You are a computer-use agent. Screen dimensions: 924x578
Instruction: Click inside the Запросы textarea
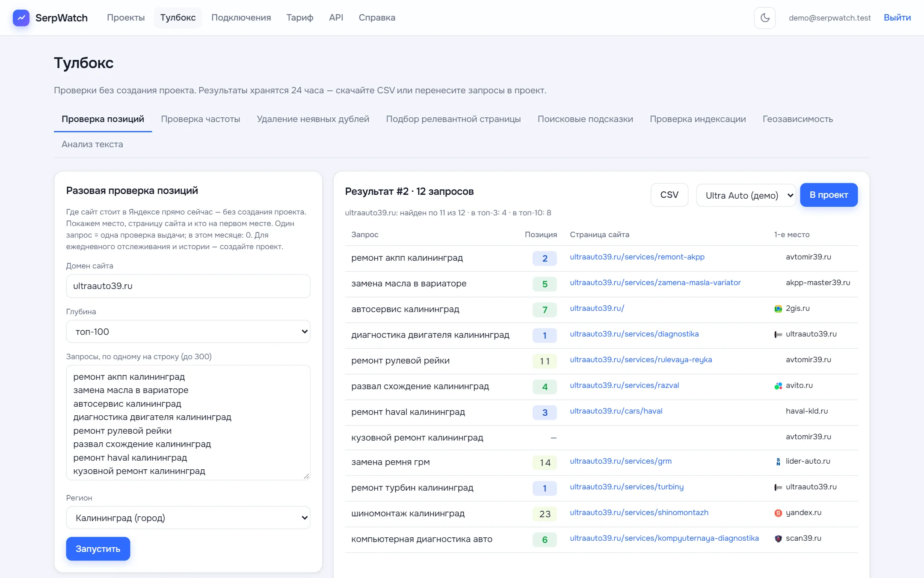[x=188, y=423]
